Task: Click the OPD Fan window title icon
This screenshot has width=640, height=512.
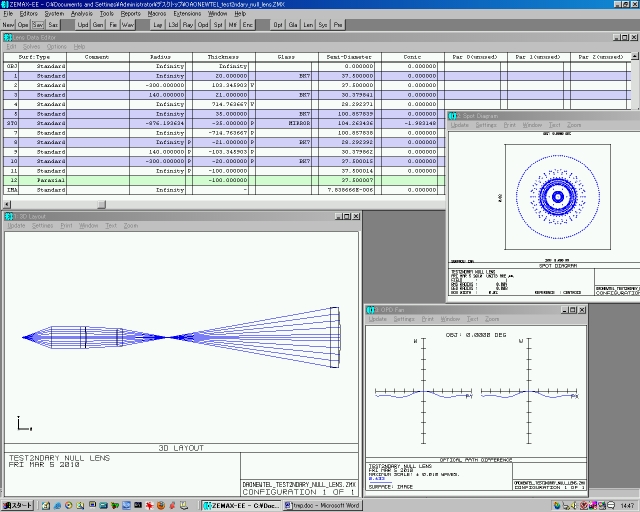Action: click(x=371, y=310)
